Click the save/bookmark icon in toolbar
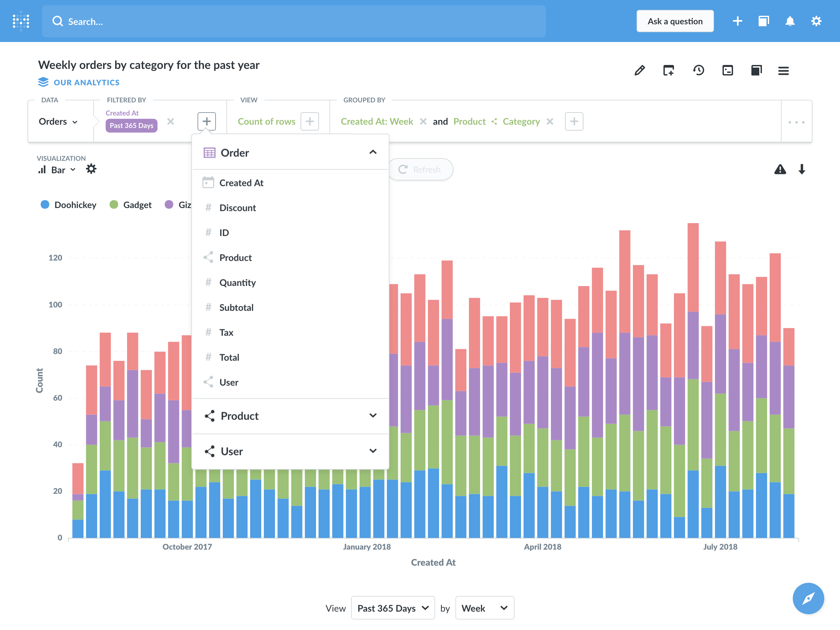840x630 pixels. point(757,70)
